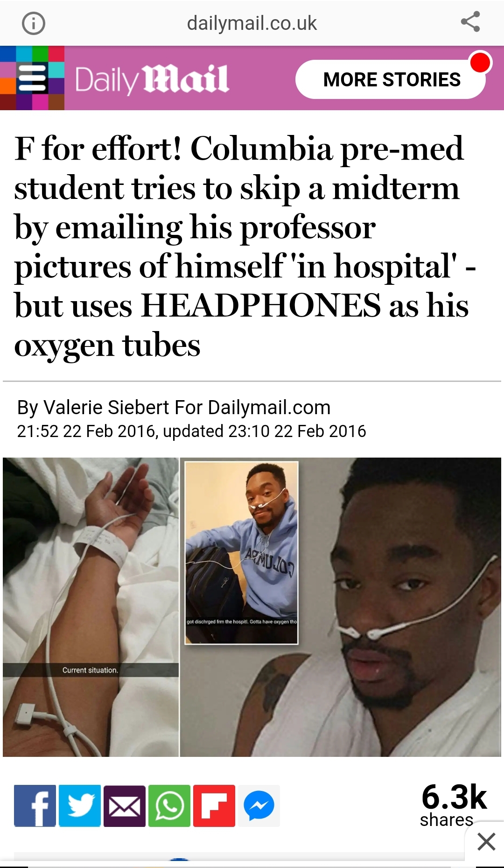The height and width of the screenshot is (868, 504).
Task: Share article on Twitter
Action: (x=80, y=805)
